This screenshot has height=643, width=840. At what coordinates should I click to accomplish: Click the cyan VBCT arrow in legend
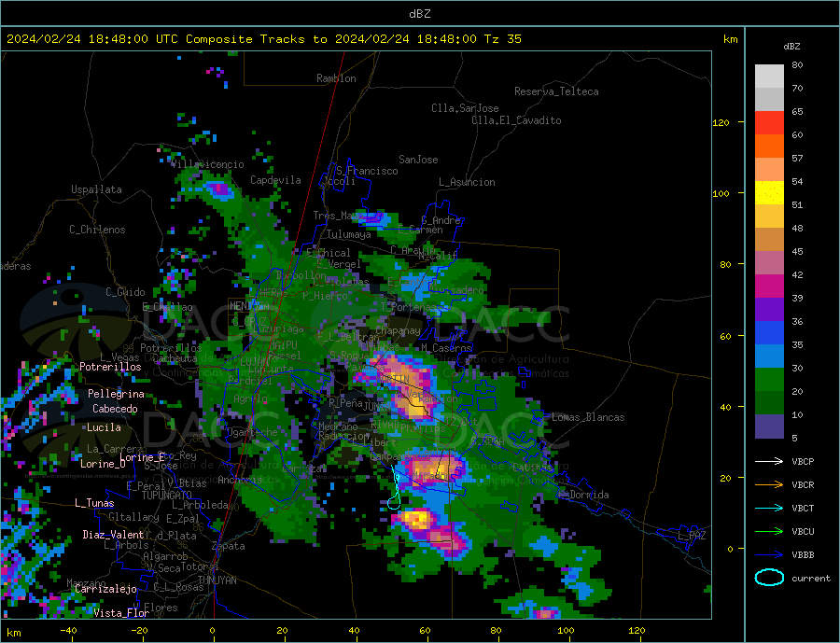tap(769, 508)
